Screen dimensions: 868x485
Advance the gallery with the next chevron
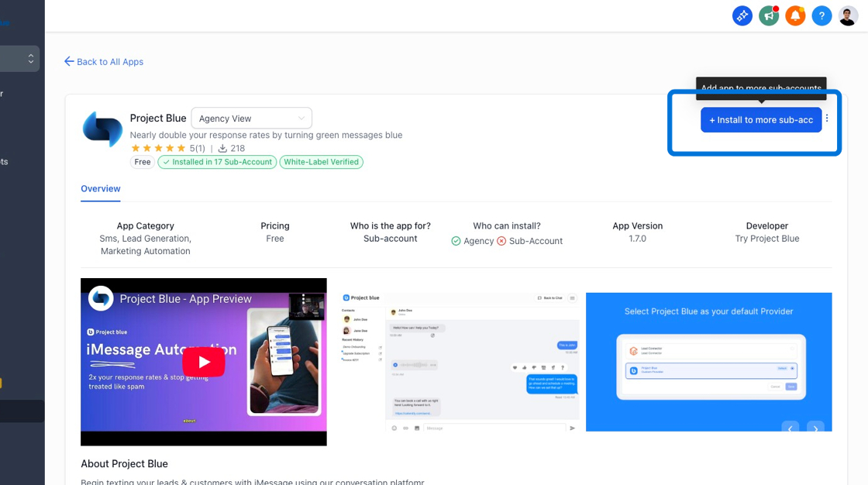(815, 428)
